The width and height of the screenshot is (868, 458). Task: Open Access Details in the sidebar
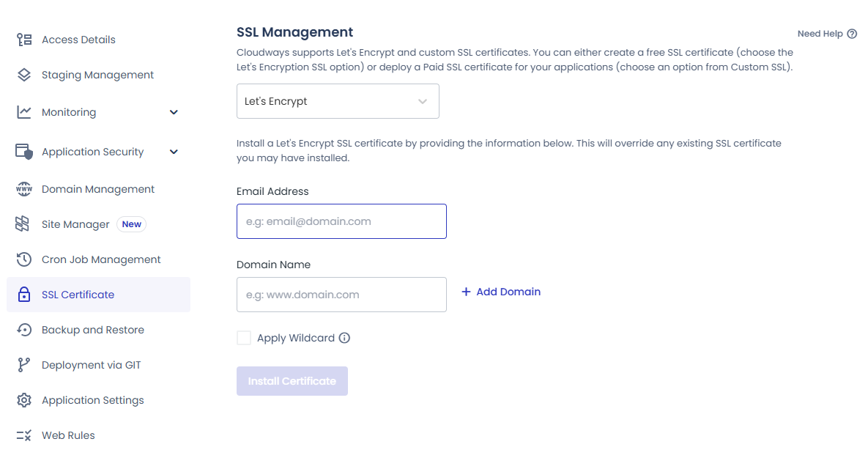pyautogui.click(x=78, y=40)
